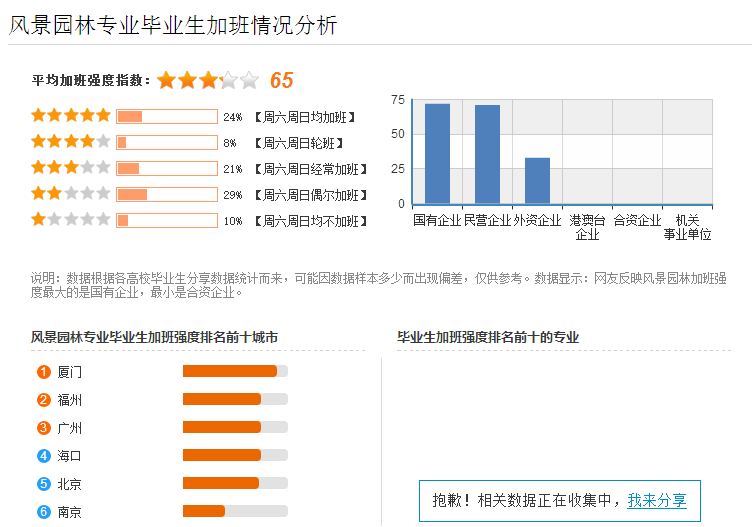
Task: Select city name 福州
Action: point(70,400)
